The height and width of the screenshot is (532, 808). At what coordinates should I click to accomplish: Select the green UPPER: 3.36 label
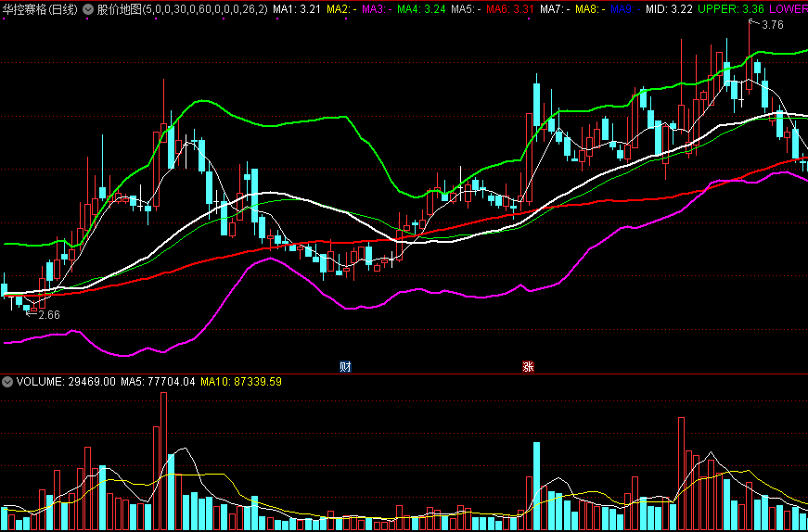coord(731,9)
